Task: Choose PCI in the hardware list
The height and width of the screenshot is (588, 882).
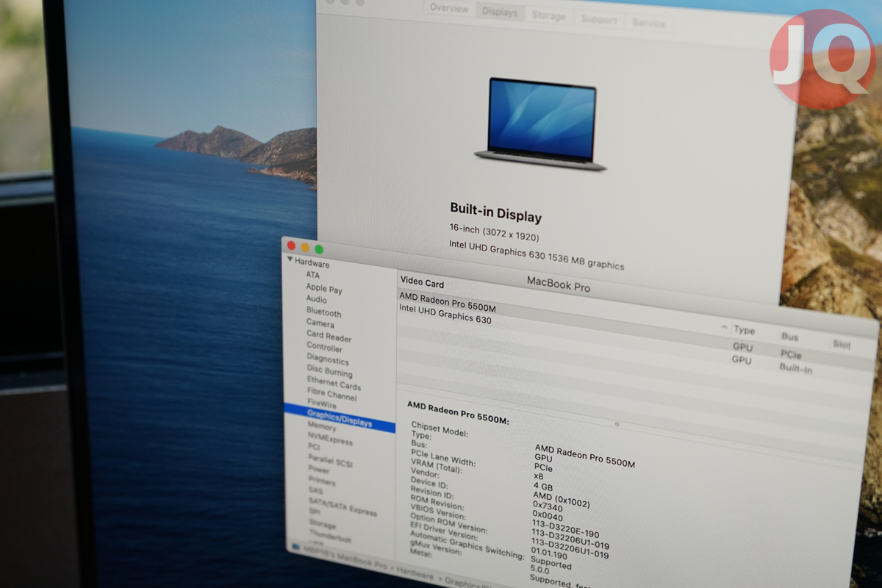Action: click(x=314, y=447)
